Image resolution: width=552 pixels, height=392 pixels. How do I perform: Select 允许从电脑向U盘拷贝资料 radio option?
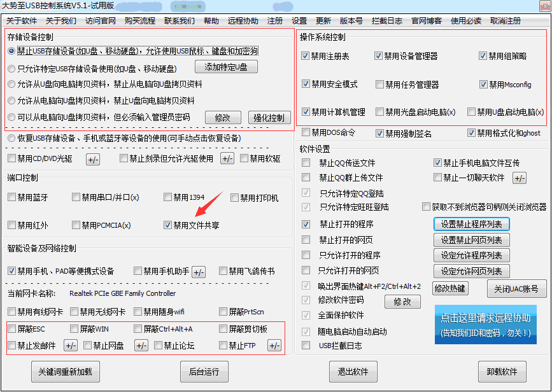11,101
